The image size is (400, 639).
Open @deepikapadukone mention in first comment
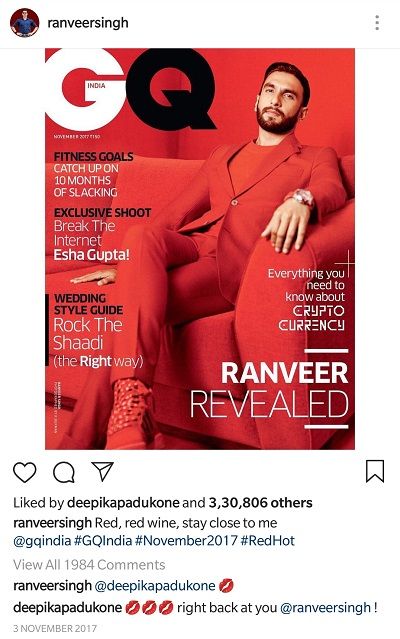pyautogui.click(x=155, y=586)
